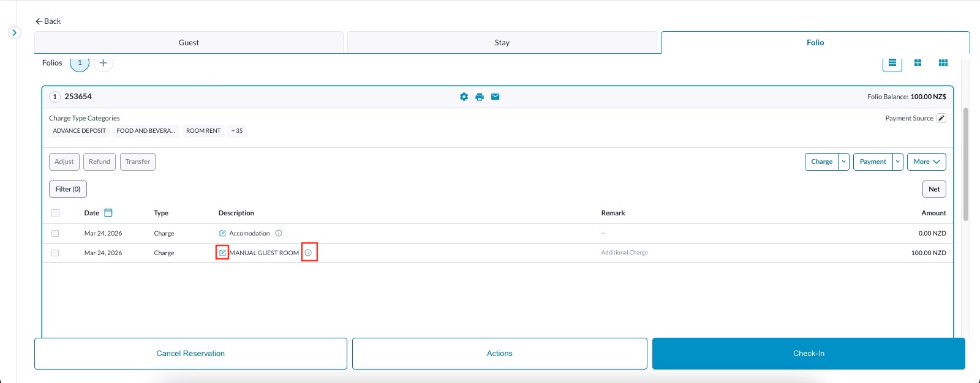The image size is (980, 383).
Task: Tick the MANUAL GUEST ROOM row checkbox
Action: point(55,253)
